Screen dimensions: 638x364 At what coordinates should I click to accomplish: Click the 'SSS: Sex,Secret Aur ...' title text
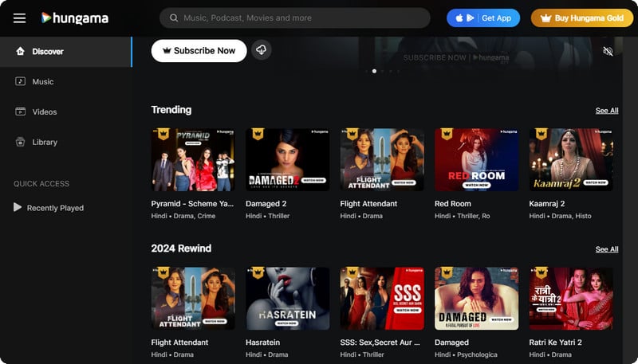380,342
